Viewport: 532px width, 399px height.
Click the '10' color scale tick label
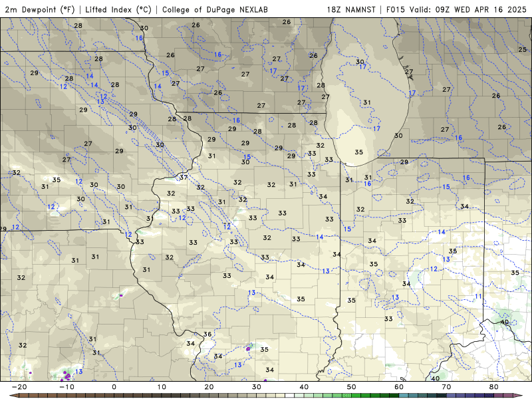point(162,387)
